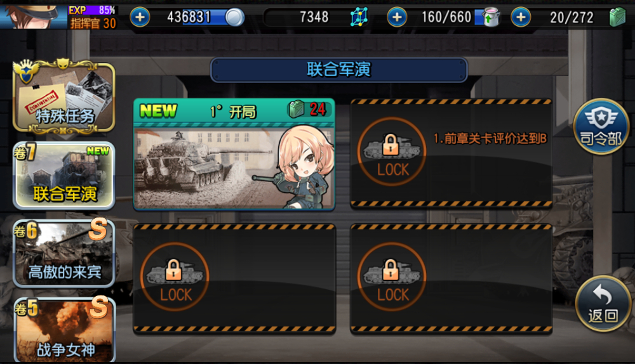Tap the silver coin currency icon
The height and width of the screenshot is (364, 635).
pyautogui.click(x=235, y=17)
